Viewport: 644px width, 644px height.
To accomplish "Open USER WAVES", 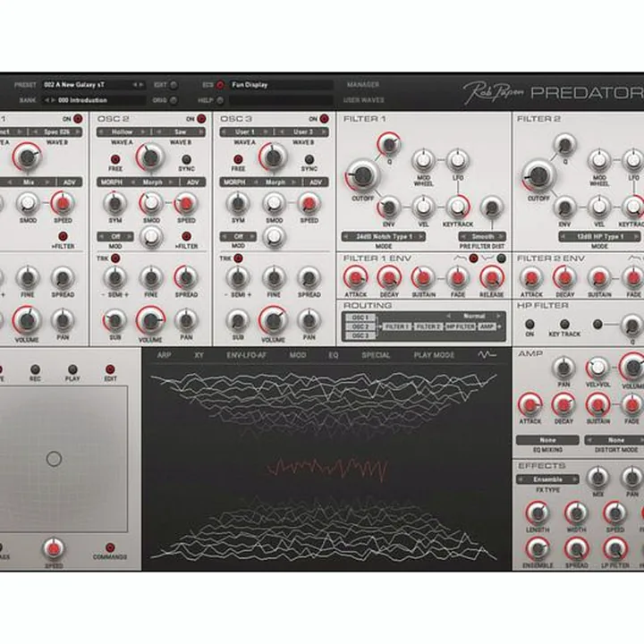I will (363, 100).
